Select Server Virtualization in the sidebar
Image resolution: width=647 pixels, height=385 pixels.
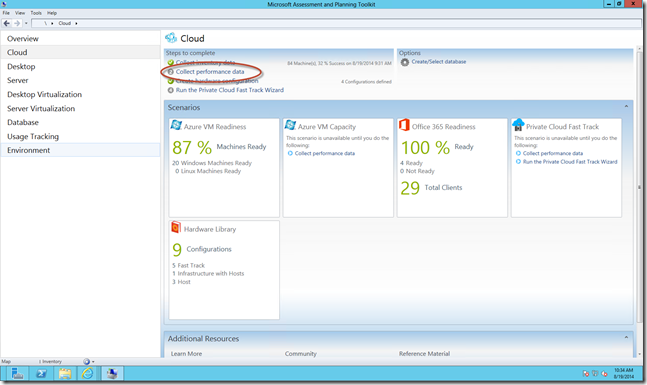[x=80, y=109]
